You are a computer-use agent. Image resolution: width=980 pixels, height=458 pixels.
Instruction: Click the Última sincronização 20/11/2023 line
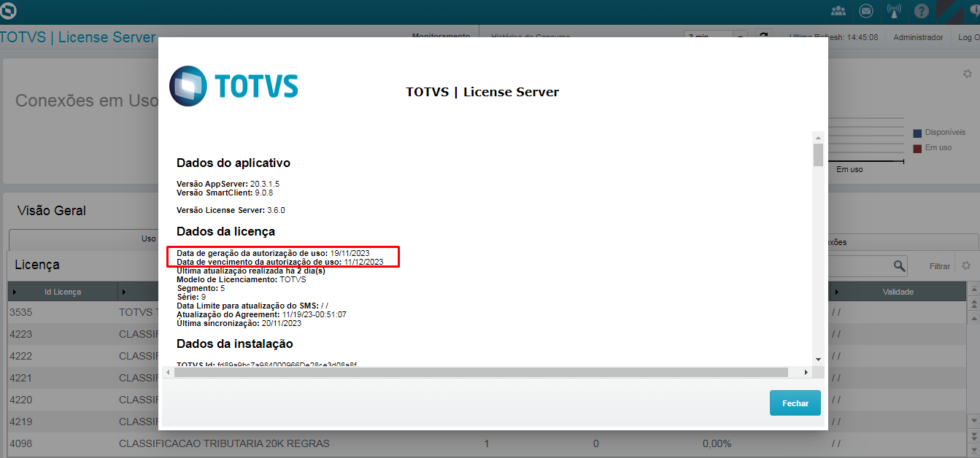[239, 323]
